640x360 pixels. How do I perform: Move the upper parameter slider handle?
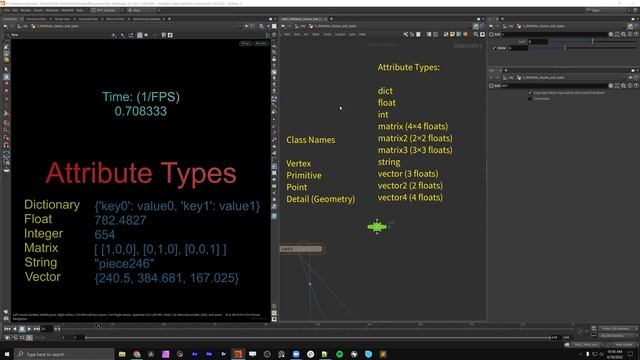click(x=592, y=41)
